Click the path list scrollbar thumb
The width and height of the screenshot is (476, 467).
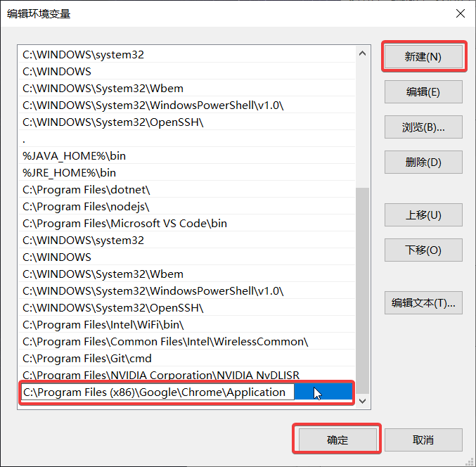[362, 290]
